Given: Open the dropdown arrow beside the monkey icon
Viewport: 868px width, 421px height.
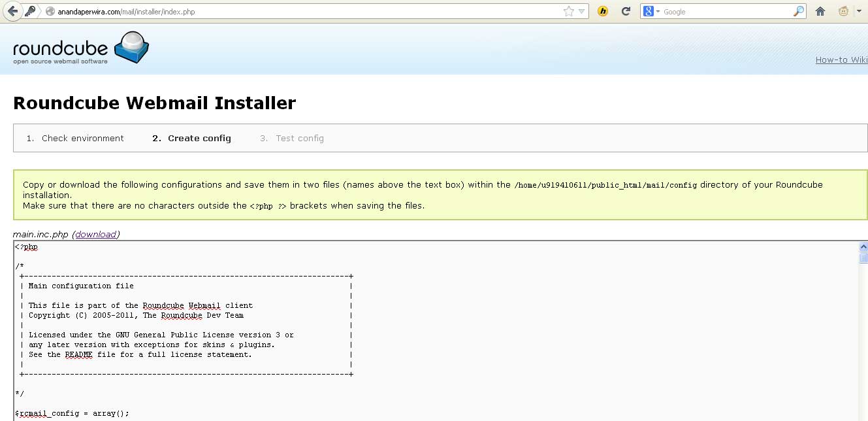Looking at the screenshot, I should (x=859, y=11).
